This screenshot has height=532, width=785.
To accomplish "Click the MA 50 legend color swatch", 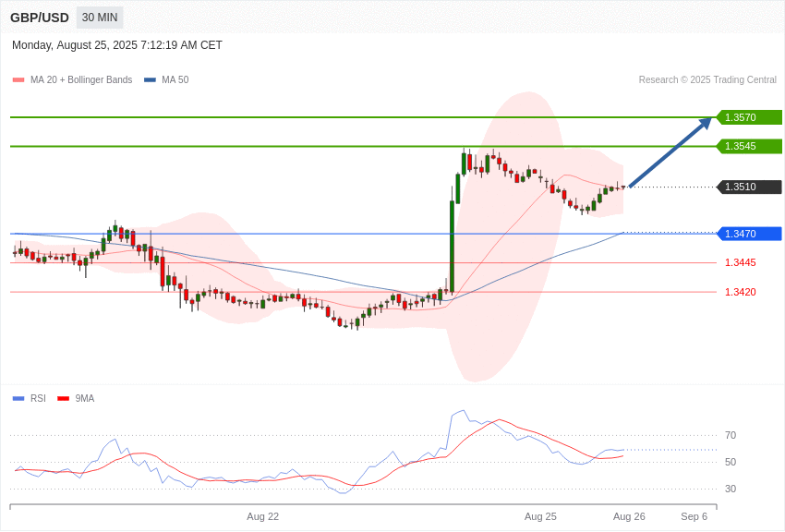I will click(x=150, y=80).
